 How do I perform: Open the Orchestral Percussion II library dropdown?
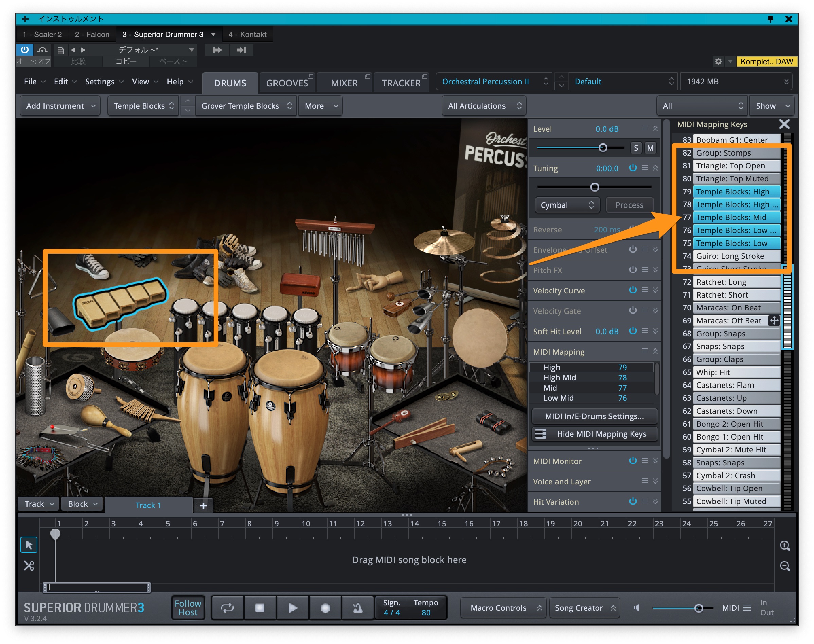pyautogui.click(x=494, y=81)
